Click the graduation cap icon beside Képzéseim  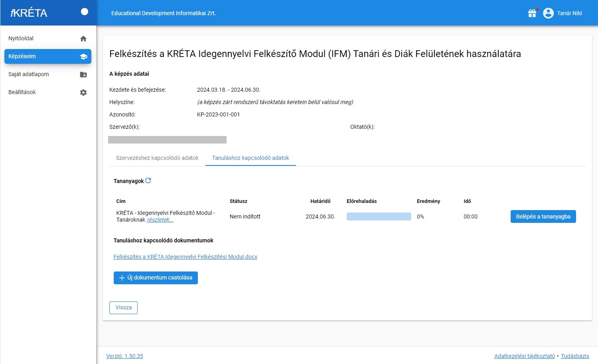tap(83, 57)
